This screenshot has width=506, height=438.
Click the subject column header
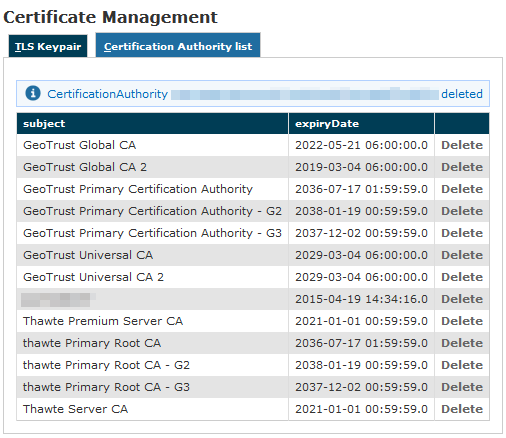pyautogui.click(x=152, y=124)
